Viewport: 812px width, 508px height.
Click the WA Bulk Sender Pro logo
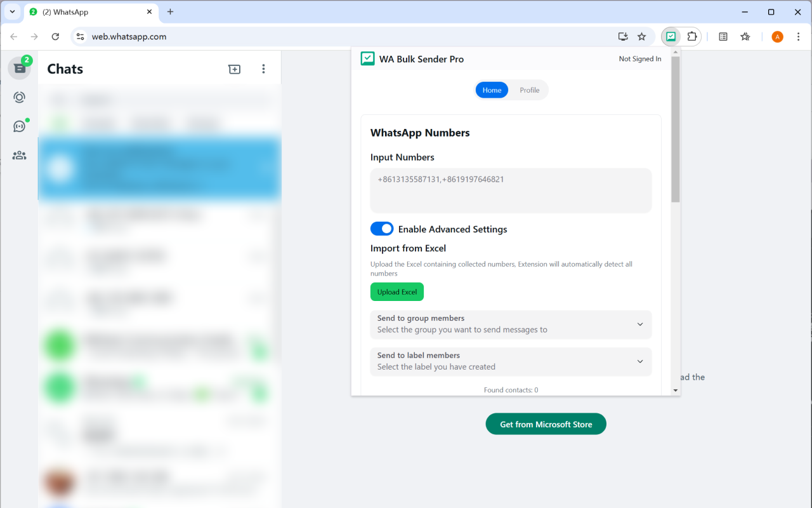click(x=367, y=58)
